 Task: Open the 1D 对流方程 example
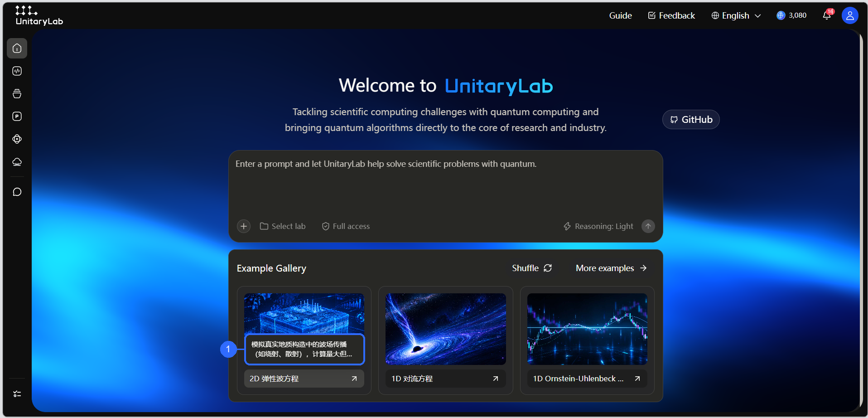[446, 379]
